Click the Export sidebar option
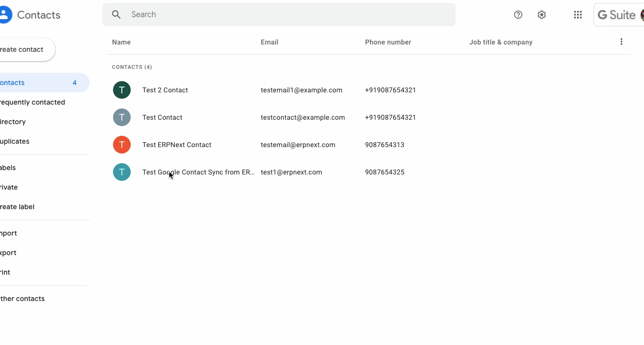644x345 pixels. point(8,253)
